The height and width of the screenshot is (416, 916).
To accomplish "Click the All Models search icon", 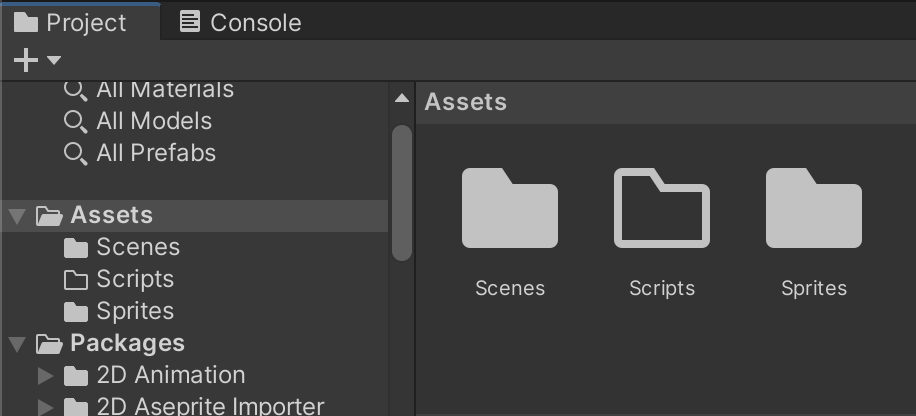I will coord(76,121).
